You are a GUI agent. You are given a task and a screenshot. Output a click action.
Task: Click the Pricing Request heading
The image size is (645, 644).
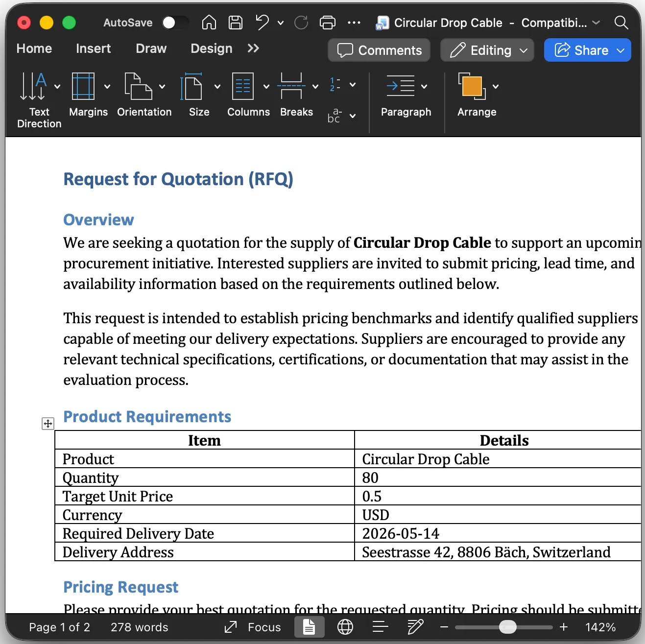[x=121, y=587]
